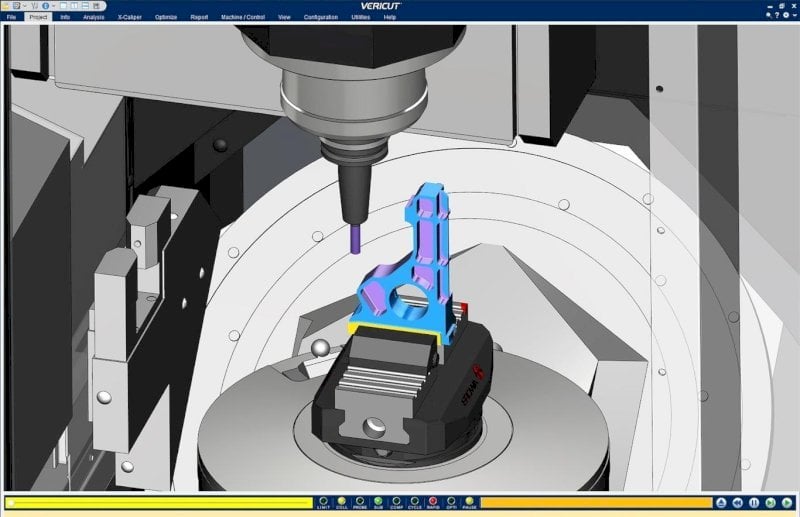
Task: Open the File menu
Action: [x=11, y=17]
